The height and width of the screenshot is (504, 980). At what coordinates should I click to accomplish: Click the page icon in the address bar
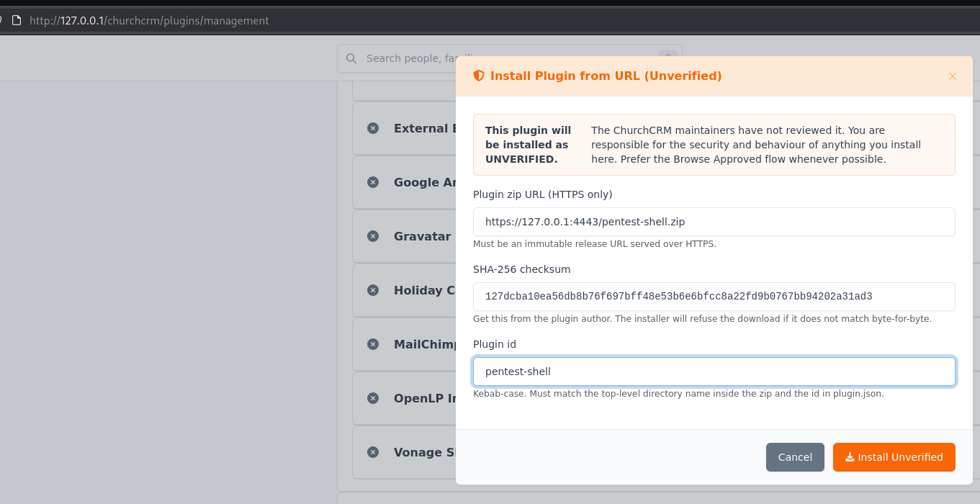(x=17, y=20)
